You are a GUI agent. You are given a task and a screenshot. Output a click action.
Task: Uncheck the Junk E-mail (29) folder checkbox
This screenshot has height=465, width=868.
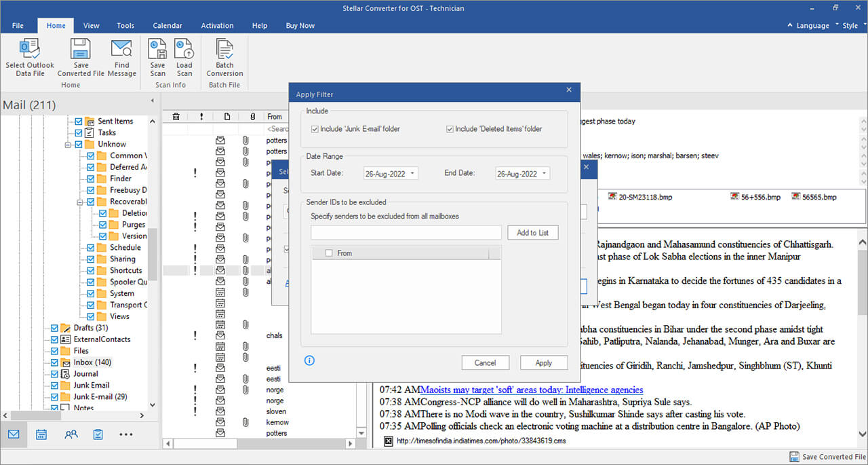point(54,397)
